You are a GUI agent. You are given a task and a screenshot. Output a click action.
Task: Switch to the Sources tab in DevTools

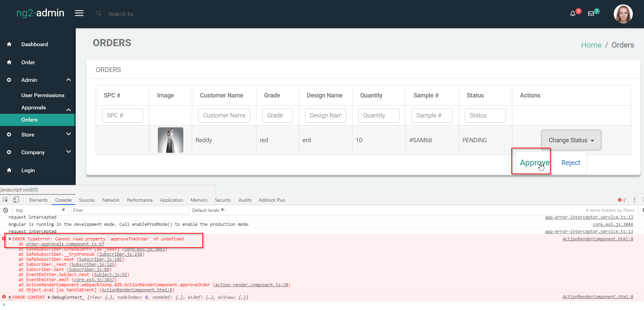(x=87, y=200)
